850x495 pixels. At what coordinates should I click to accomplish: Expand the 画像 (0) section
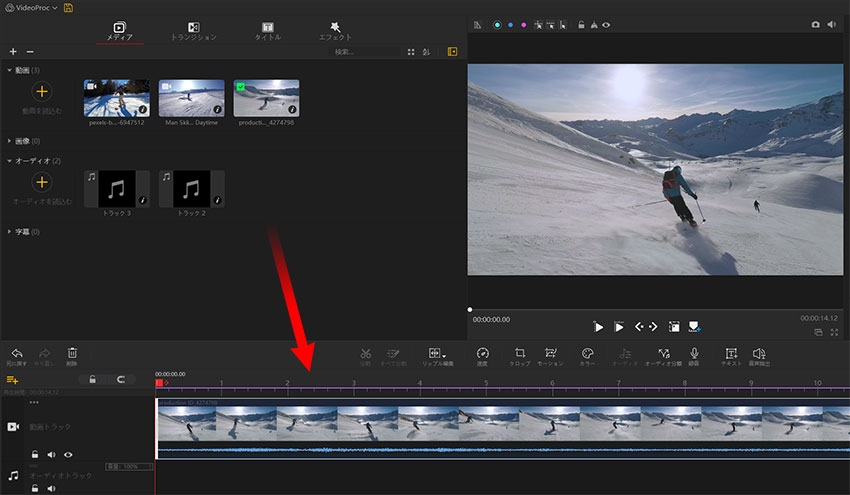pos(10,141)
